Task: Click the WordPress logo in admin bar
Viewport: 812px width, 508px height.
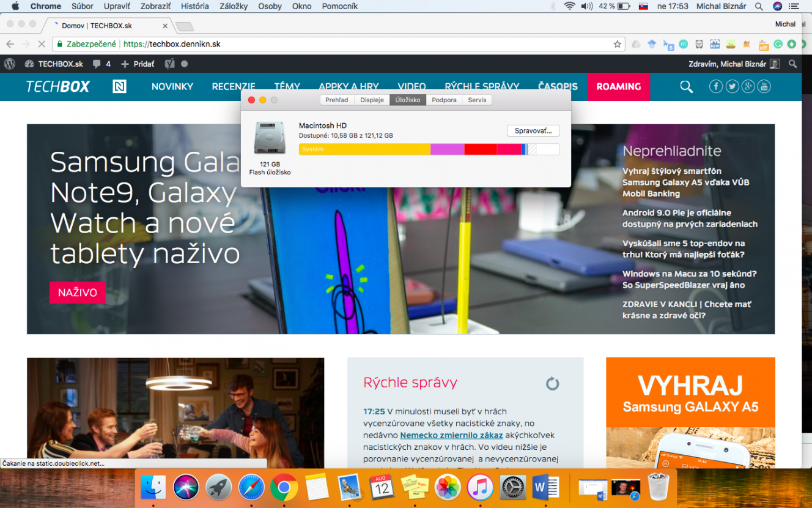Action: (x=9, y=64)
